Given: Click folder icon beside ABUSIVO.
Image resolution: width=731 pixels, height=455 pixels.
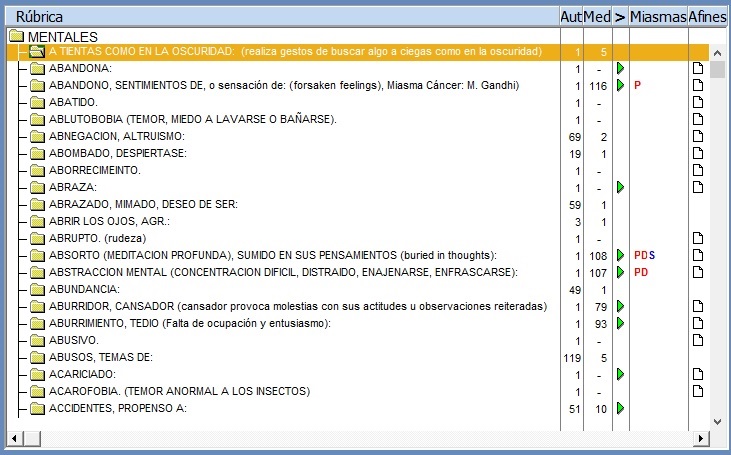Looking at the screenshot, I should point(37,340).
